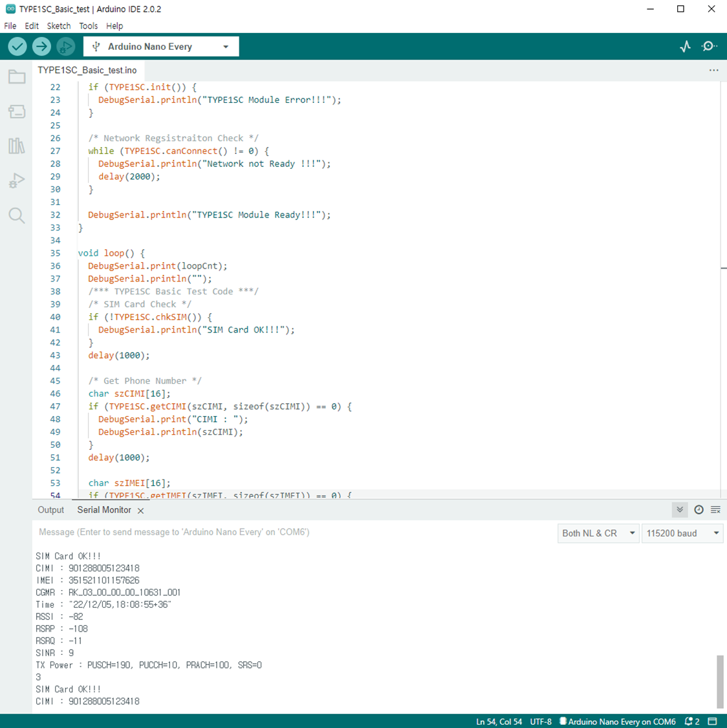This screenshot has width=727, height=728.
Task: Toggle the bottom panel icon in the status bar
Action: pyautogui.click(x=713, y=722)
